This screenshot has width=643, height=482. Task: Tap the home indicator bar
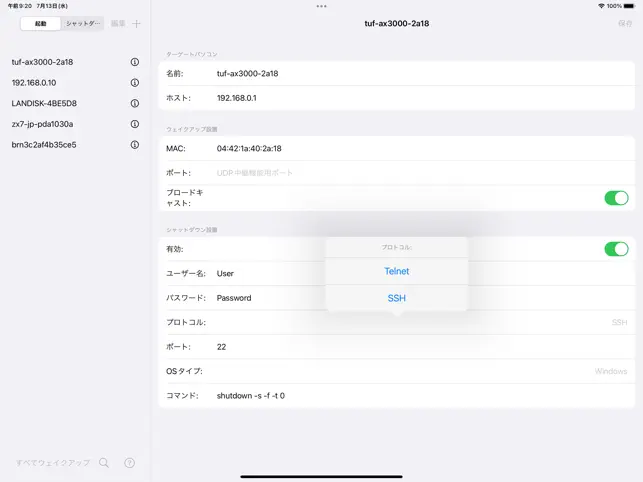pyautogui.click(x=322, y=477)
